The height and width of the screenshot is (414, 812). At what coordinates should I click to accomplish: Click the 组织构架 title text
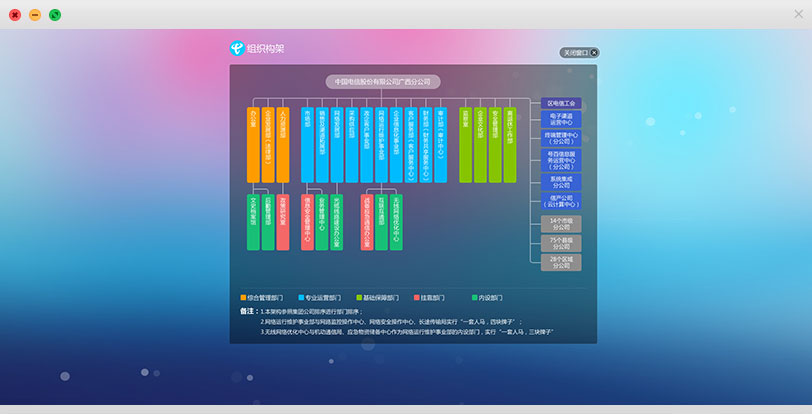[266, 49]
